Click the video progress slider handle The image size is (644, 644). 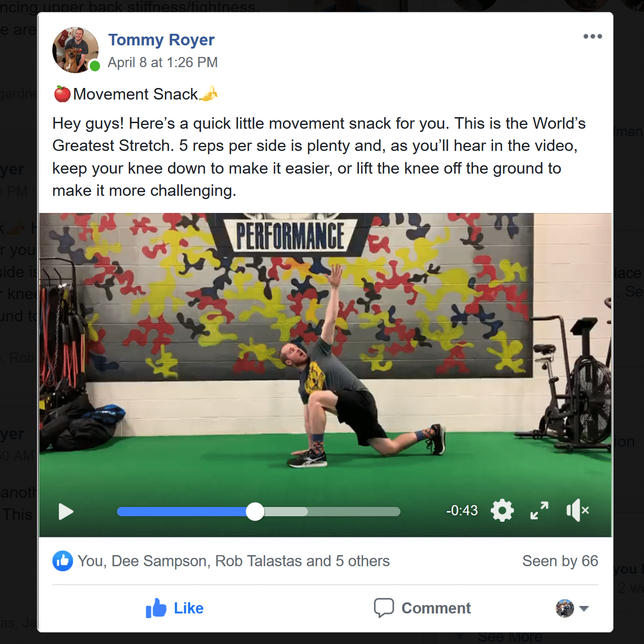click(x=255, y=512)
